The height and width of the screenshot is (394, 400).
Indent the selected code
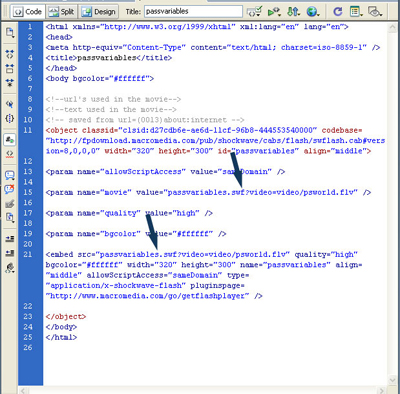[10, 239]
